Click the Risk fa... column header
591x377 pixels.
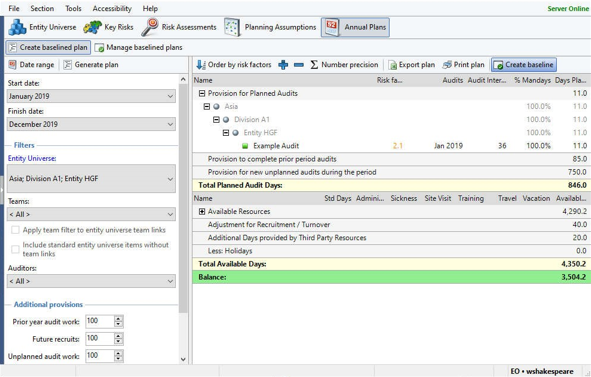pos(389,80)
